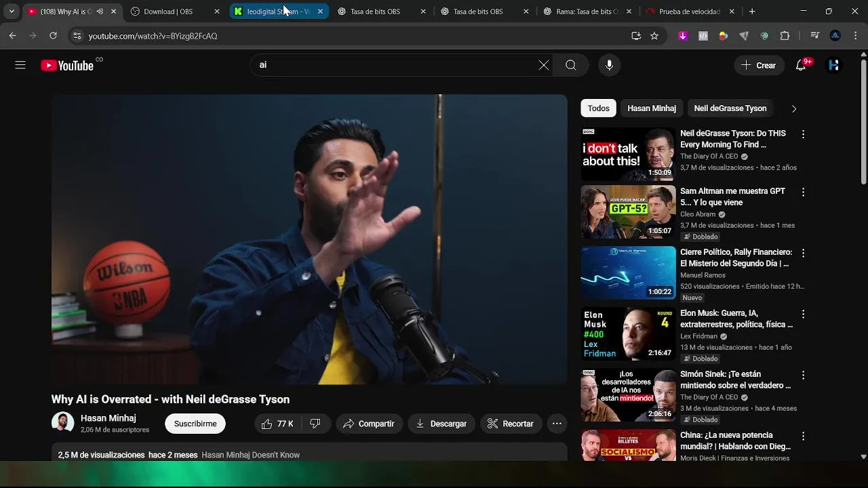Screen dimensions: 868x488
Task: Click the Crear button
Action: [759, 65]
